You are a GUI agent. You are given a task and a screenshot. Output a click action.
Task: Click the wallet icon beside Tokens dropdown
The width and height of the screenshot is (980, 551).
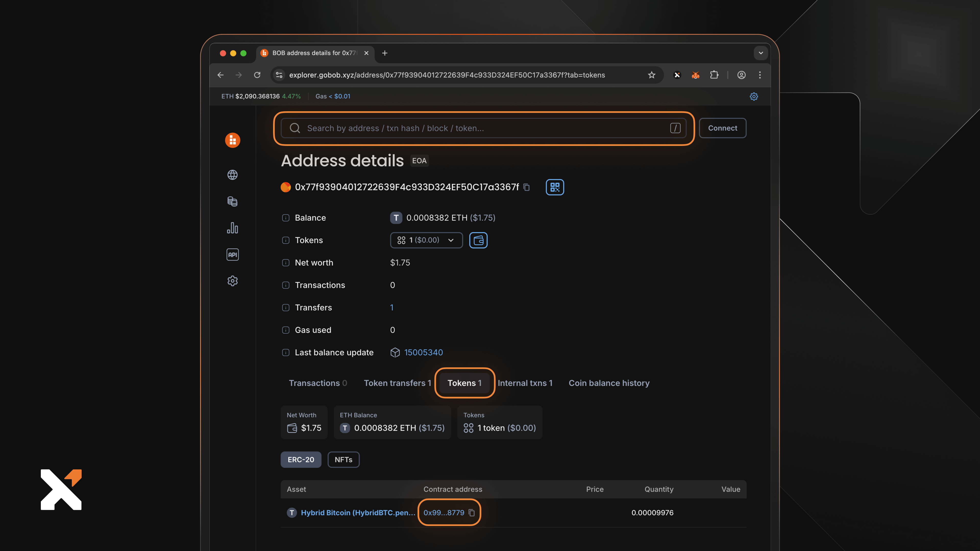coord(478,240)
